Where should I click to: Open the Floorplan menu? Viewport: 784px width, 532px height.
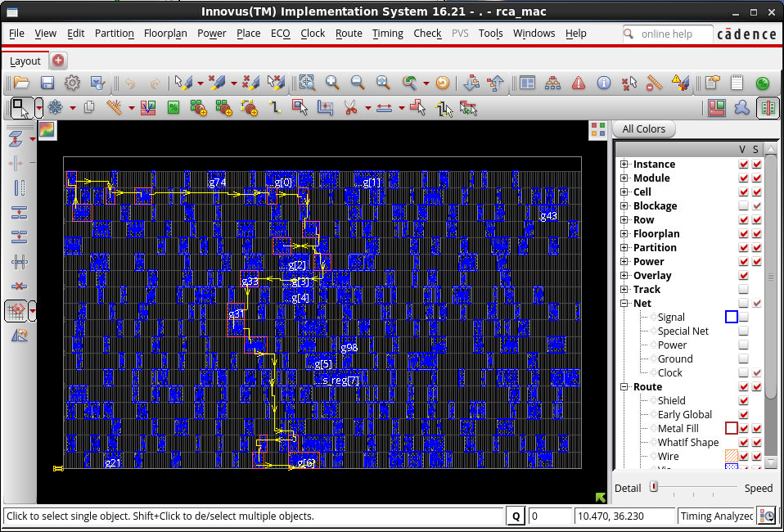[x=165, y=34]
